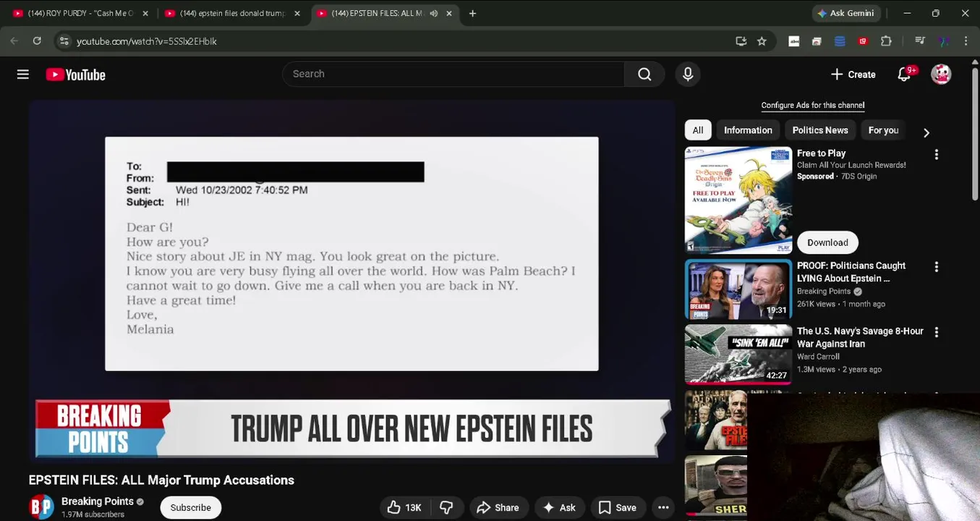The image size is (980, 521).
Task: Click the Seven Deadly Sins ad thumbnail
Action: click(738, 200)
